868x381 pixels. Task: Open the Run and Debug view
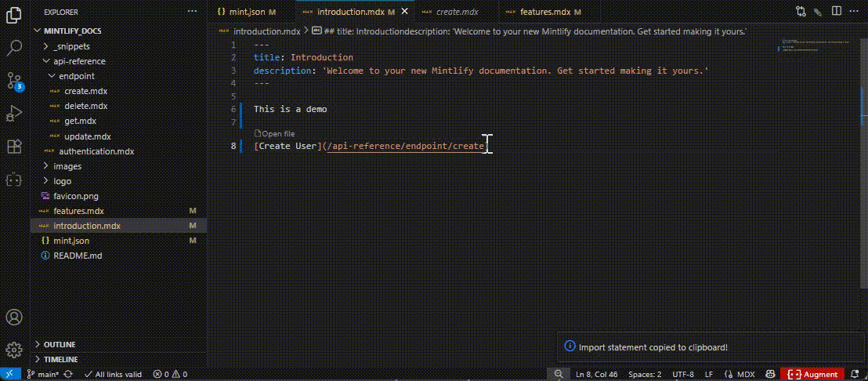[14, 114]
